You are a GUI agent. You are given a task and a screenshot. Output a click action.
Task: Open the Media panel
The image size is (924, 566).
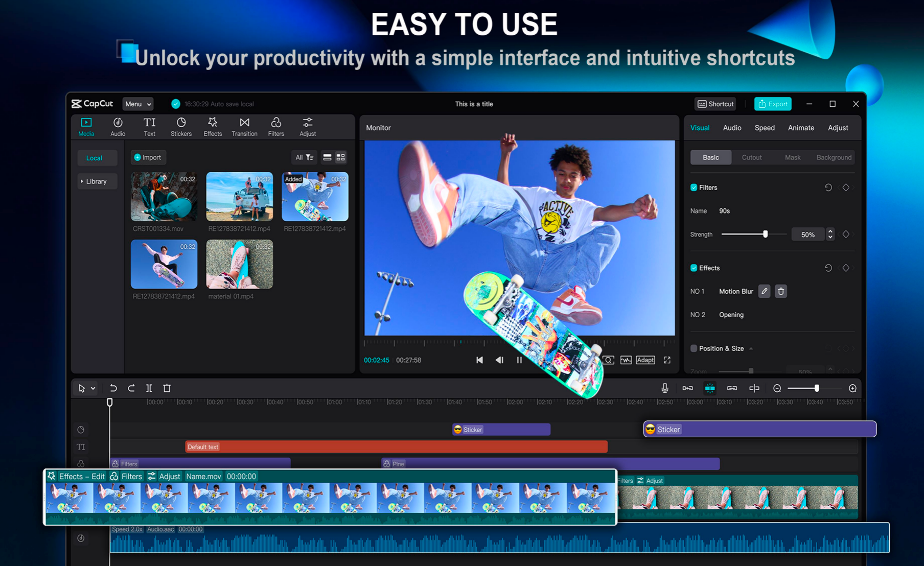pos(86,127)
